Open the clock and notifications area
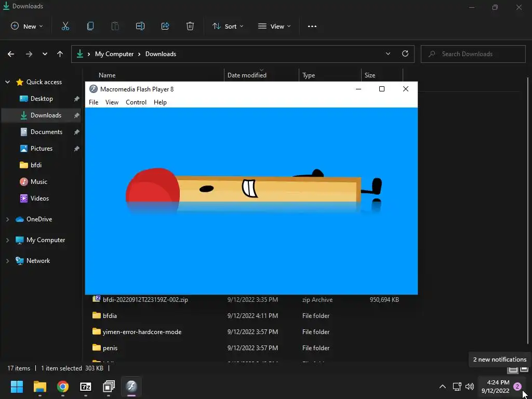The height and width of the screenshot is (399, 532). [x=501, y=387]
